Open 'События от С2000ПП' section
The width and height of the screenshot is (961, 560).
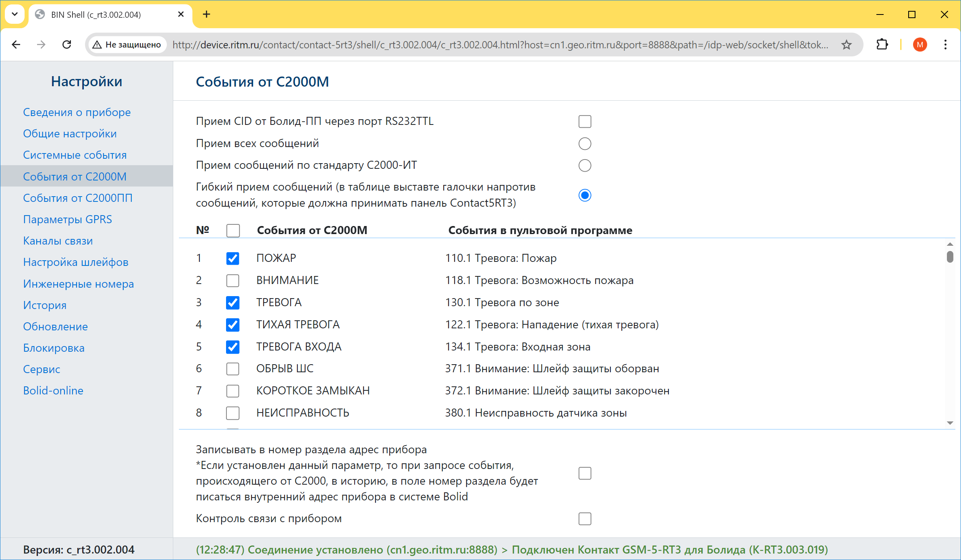coord(77,198)
